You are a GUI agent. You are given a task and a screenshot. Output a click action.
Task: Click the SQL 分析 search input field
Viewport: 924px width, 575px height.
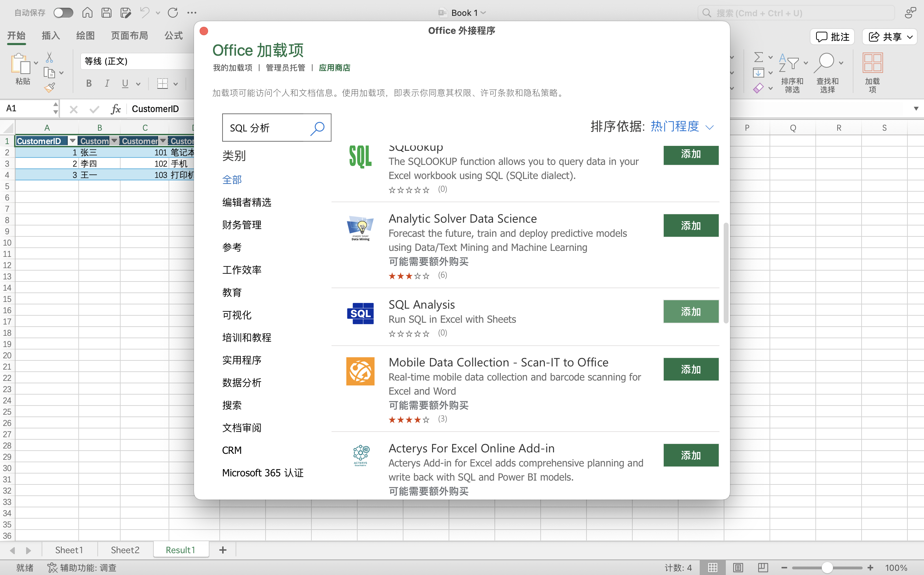266,128
